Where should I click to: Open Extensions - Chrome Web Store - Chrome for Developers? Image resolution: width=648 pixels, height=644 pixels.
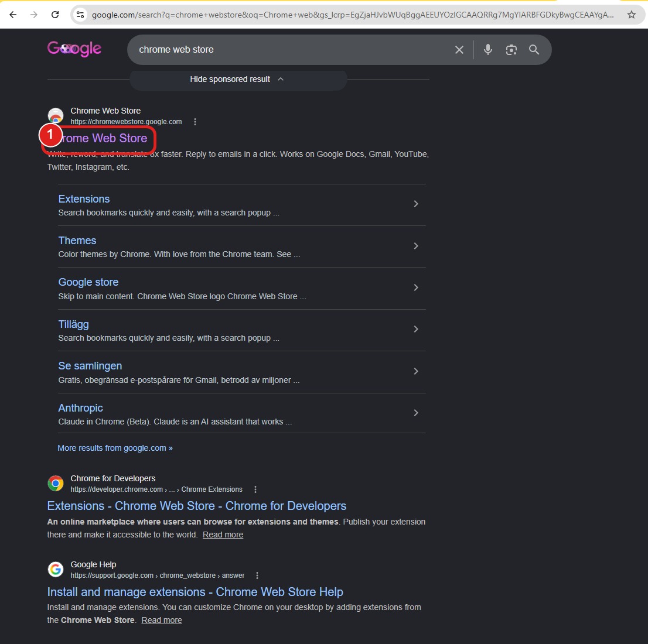pos(197,506)
